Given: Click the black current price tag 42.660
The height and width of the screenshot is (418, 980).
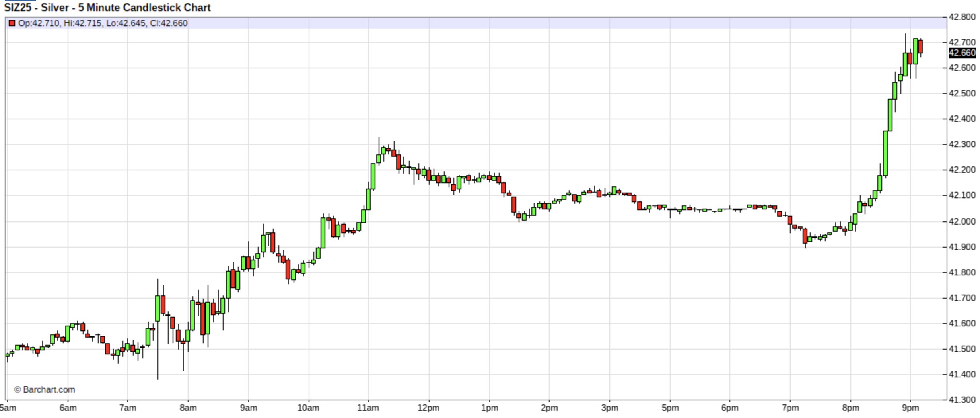Looking at the screenshot, I should [x=962, y=53].
